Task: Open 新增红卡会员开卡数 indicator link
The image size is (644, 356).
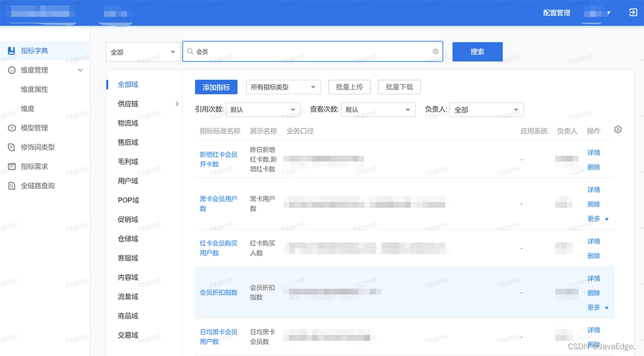Action: click(x=218, y=160)
